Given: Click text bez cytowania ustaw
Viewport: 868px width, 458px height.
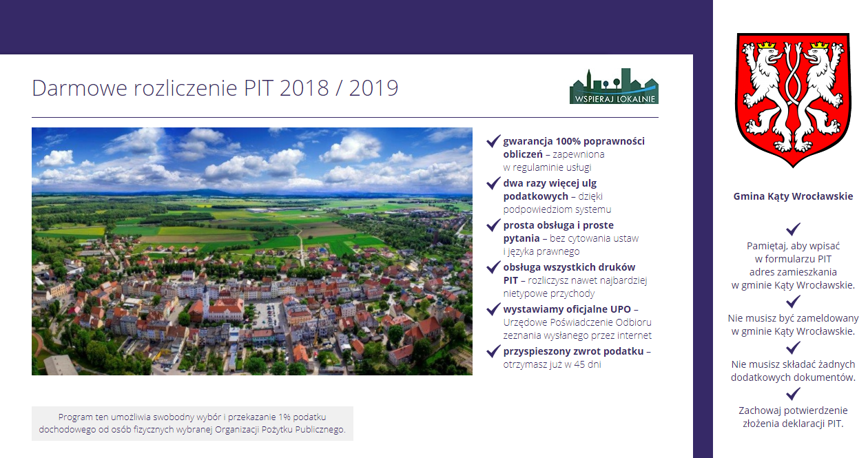Looking at the screenshot, I should point(595,238).
